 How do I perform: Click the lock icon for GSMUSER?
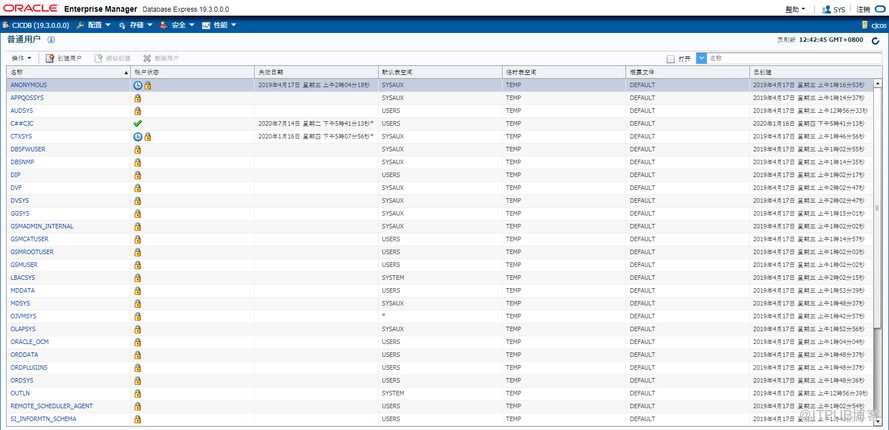(137, 265)
